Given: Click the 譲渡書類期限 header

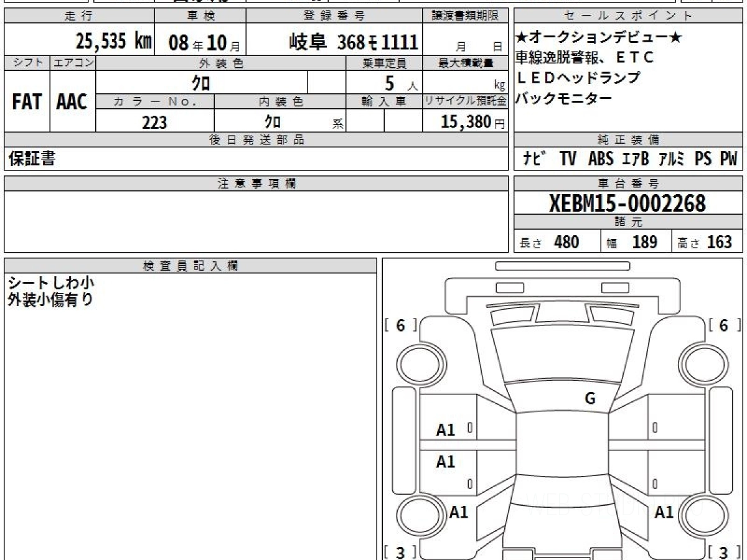Looking at the screenshot, I should (465, 16).
